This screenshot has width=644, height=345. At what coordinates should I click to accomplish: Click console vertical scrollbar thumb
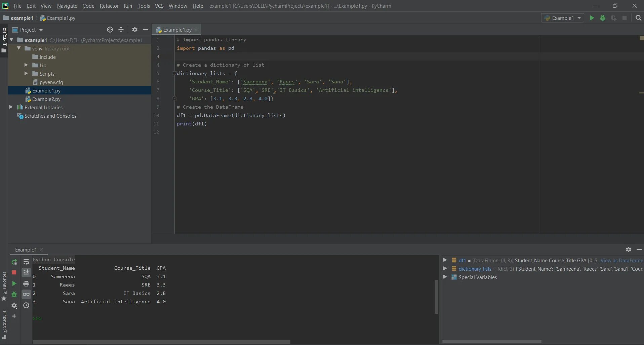pyautogui.click(x=436, y=297)
